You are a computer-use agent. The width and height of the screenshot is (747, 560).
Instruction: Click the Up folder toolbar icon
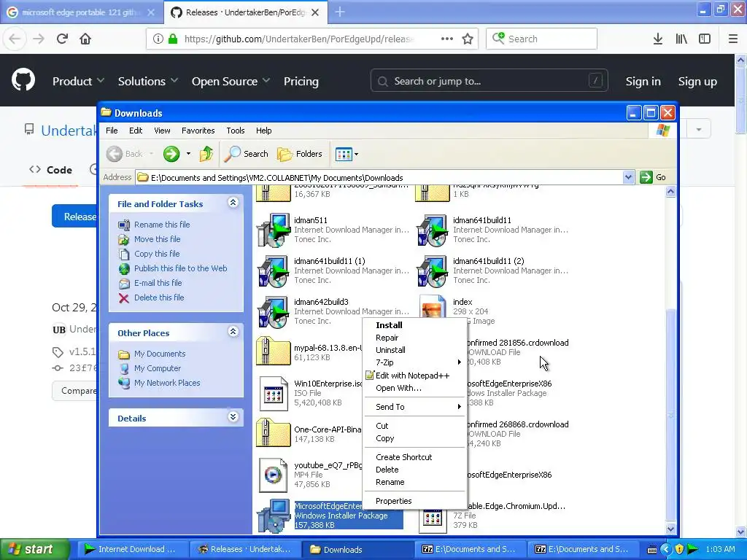pyautogui.click(x=206, y=154)
